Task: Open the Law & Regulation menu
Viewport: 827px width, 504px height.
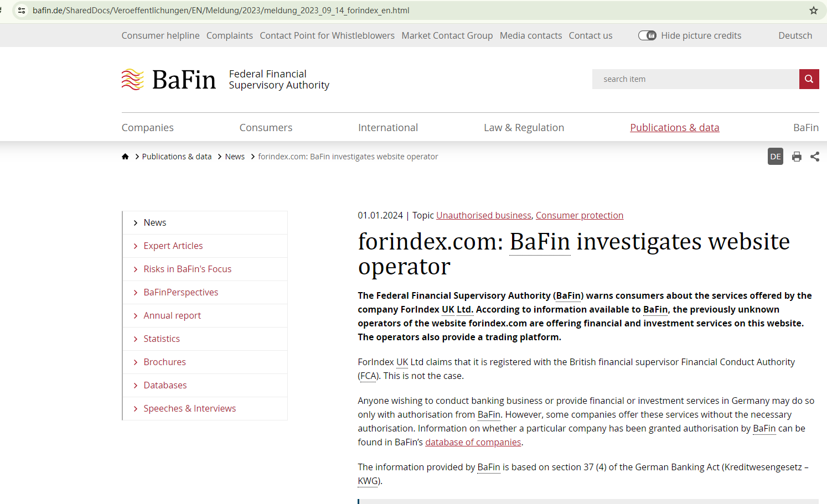Action: [x=524, y=128]
